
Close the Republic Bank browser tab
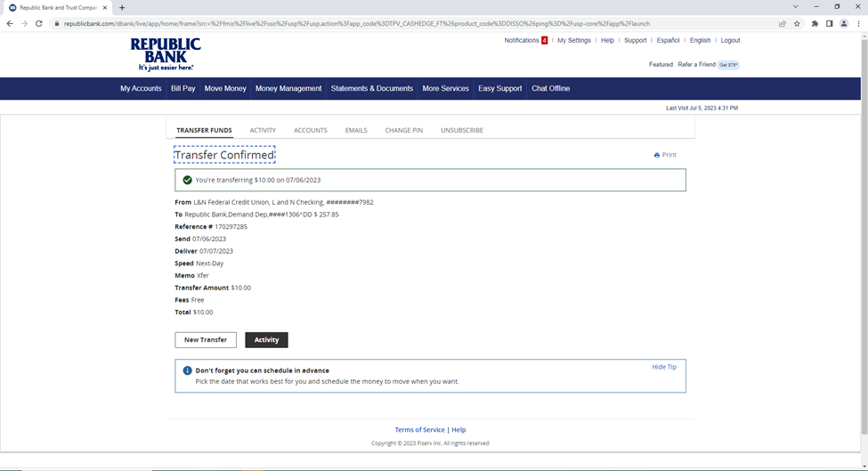(x=105, y=8)
